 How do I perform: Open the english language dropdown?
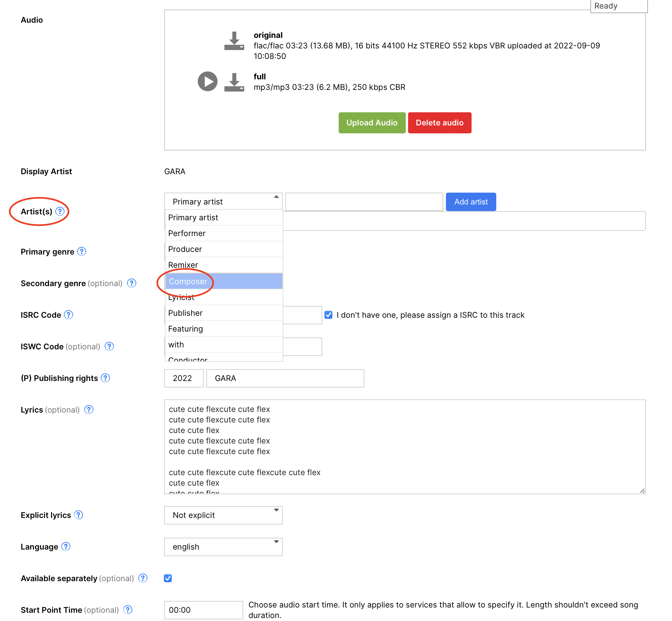pos(223,547)
